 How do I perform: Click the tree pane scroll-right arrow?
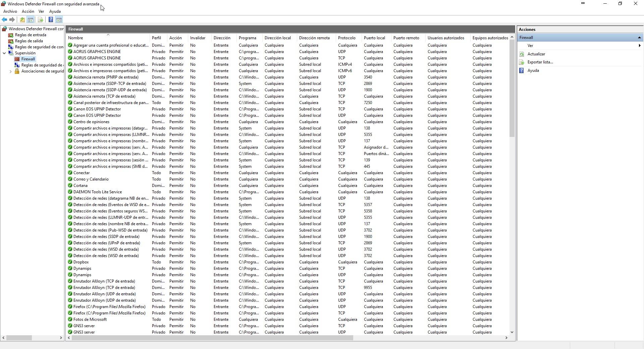pyautogui.click(x=61, y=338)
